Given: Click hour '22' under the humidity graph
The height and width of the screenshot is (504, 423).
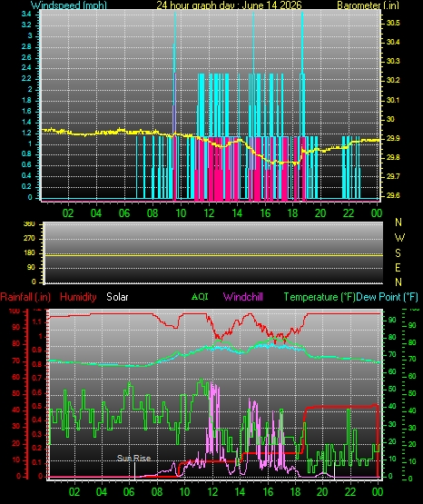Looking at the screenshot, I should [x=350, y=492].
